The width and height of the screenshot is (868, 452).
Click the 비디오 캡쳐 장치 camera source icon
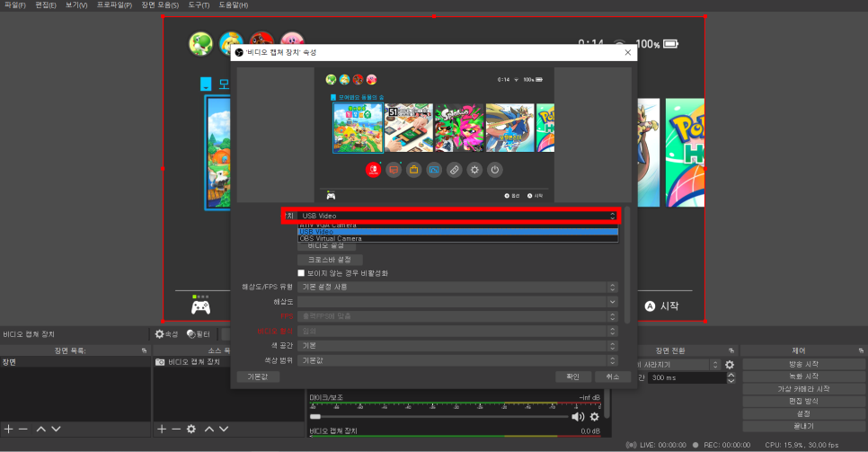160,362
